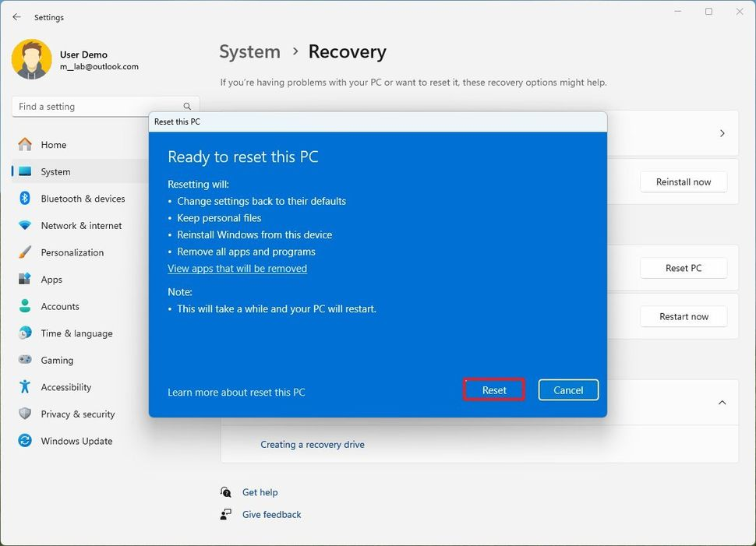Open Creating a recovery drive link
Image resolution: width=756 pixels, height=546 pixels.
pos(312,445)
